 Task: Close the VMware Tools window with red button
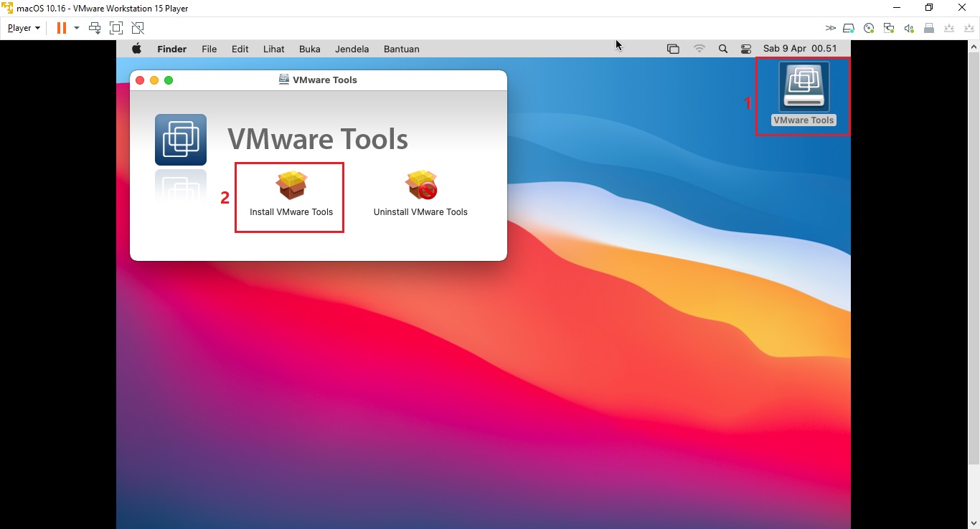(x=140, y=80)
